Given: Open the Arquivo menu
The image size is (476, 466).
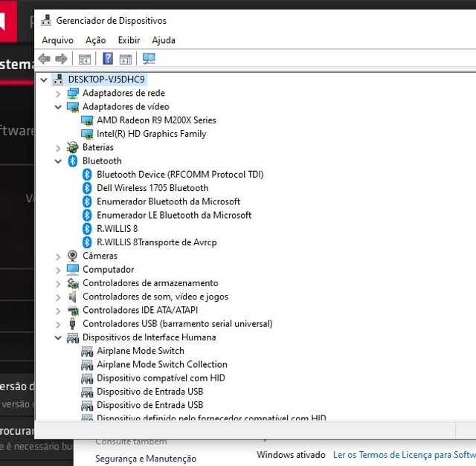Looking at the screenshot, I should pyautogui.click(x=58, y=40).
